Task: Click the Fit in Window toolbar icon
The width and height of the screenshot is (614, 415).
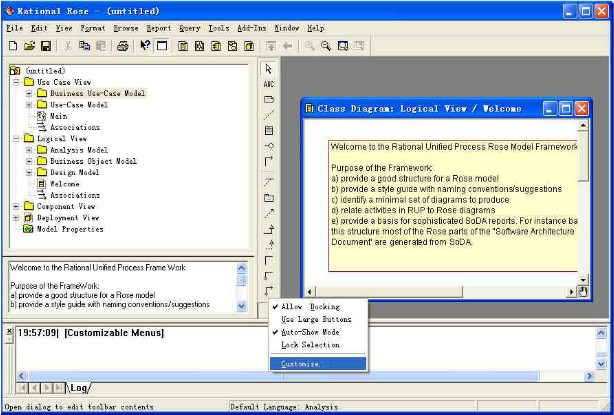Action: click(343, 46)
